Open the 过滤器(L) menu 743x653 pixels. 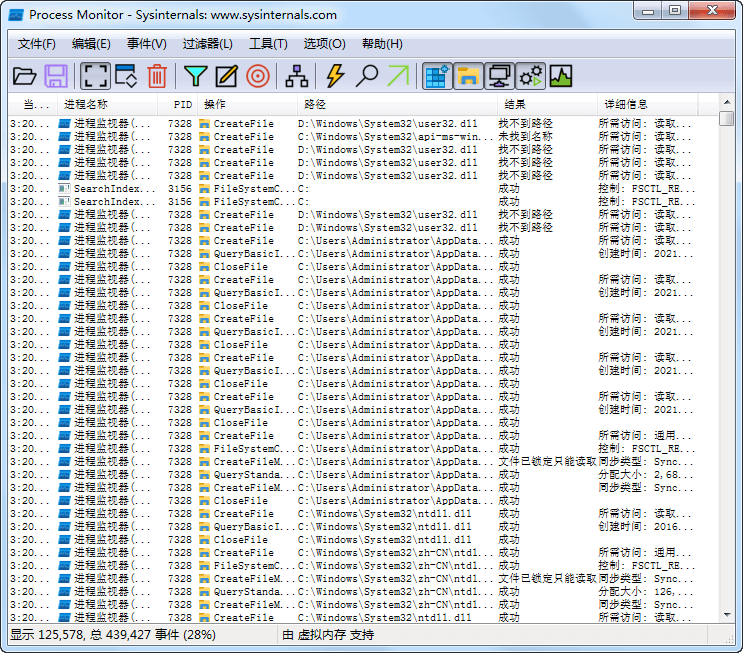pyautogui.click(x=207, y=44)
